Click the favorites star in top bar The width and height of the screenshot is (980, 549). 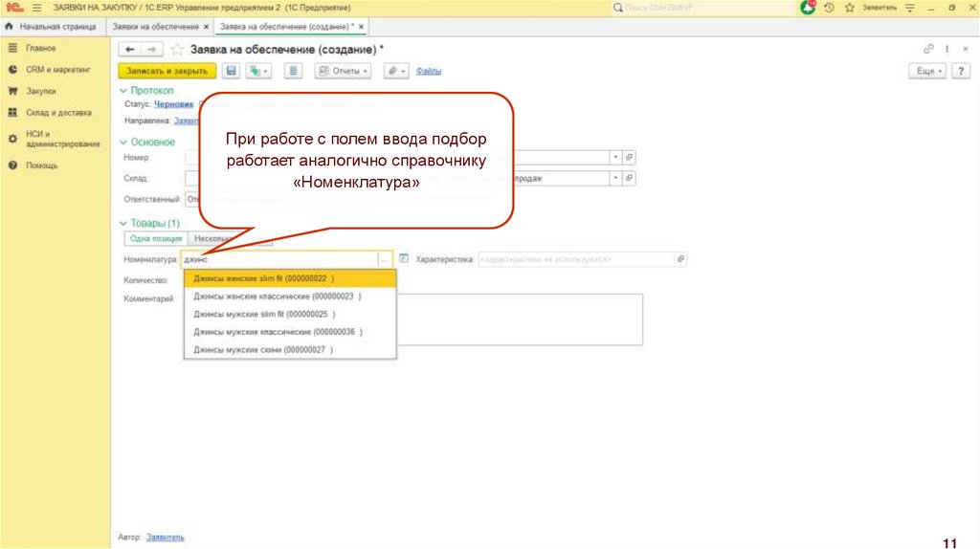point(849,8)
